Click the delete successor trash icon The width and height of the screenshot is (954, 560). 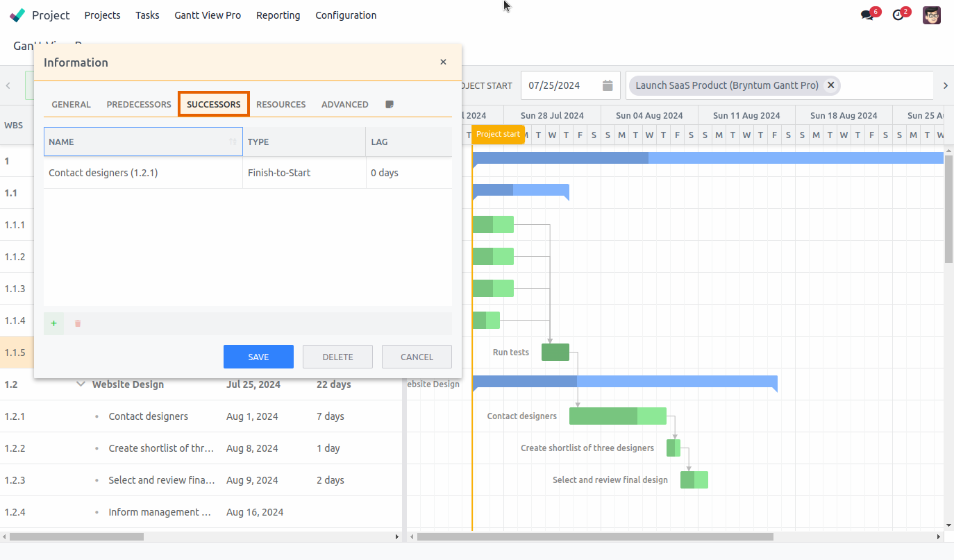point(77,323)
